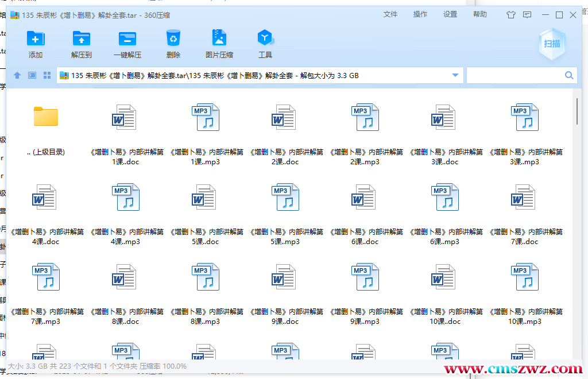Click the 一键解压 one-click extract icon
This screenshot has width=588, height=379.
click(x=127, y=38)
